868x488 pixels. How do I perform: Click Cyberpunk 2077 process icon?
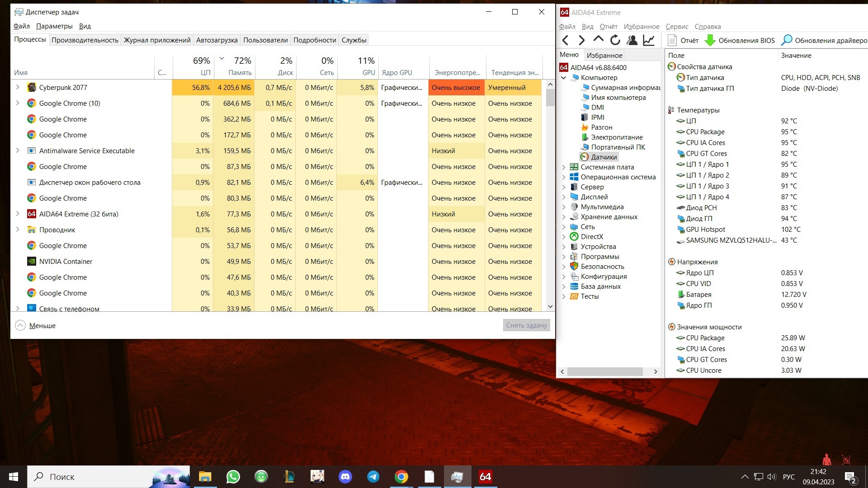32,87
